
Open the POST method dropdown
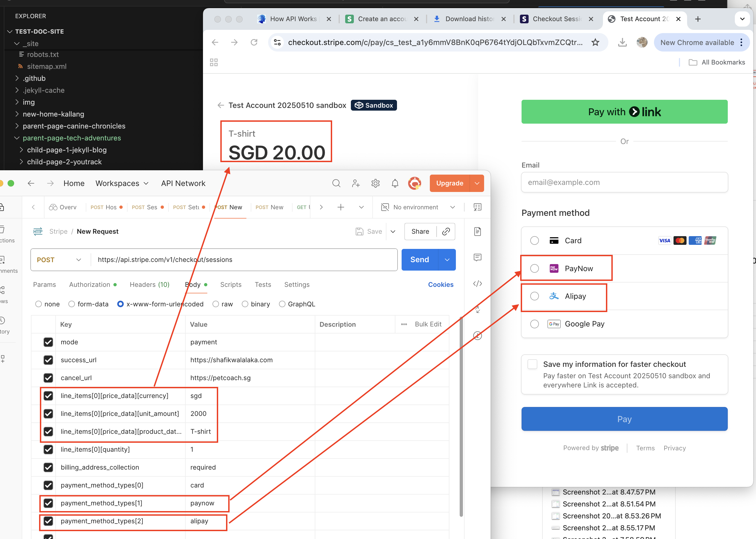click(x=59, y=259)
